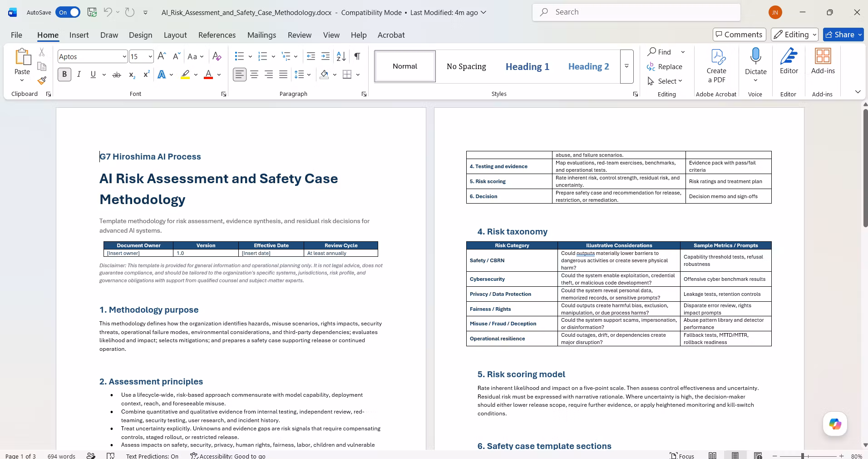Screen dimensions: 868x459
Task: Switch to the Insert tab
Action: 79,35
